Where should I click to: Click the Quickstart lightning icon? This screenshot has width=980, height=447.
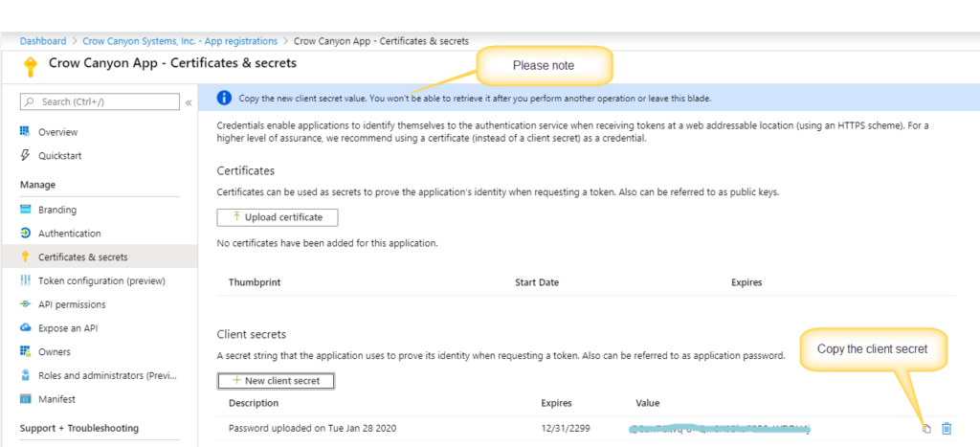pyautogui.click(x=25, y=155)
